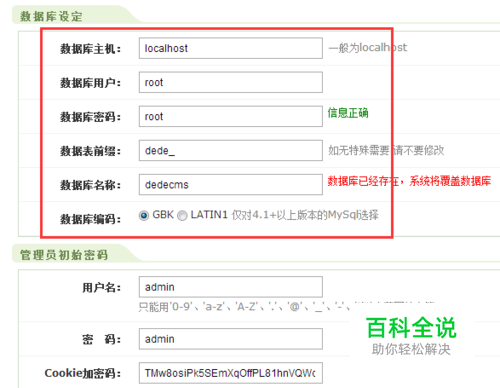Screen dimensions: 500x388
Task: Click the 数据表前缀 label
Action: coord(90,151)
